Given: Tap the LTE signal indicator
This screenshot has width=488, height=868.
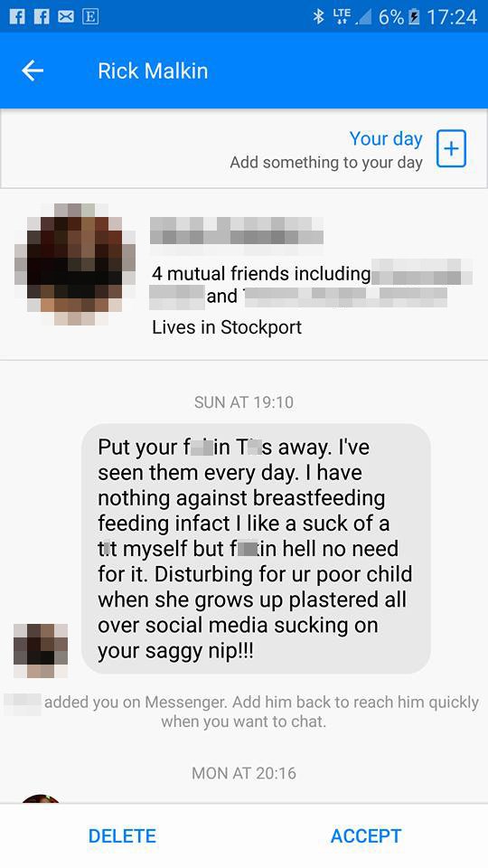Looking at the screenshot, I should [x=342, y=17].
